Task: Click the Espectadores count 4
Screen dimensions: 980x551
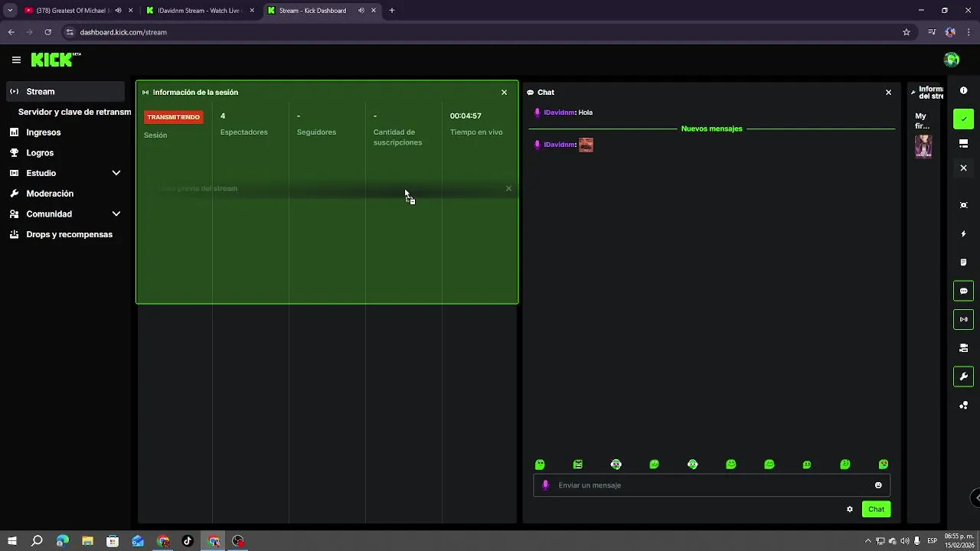Action: pyautogui.click(x=223, y=116)
